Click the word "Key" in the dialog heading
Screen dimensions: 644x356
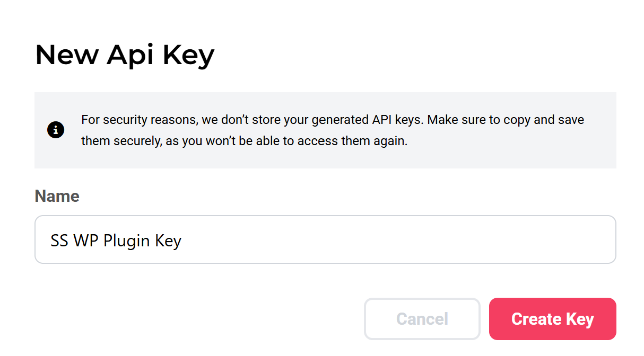pyautogui.click(x=188, y=55)
